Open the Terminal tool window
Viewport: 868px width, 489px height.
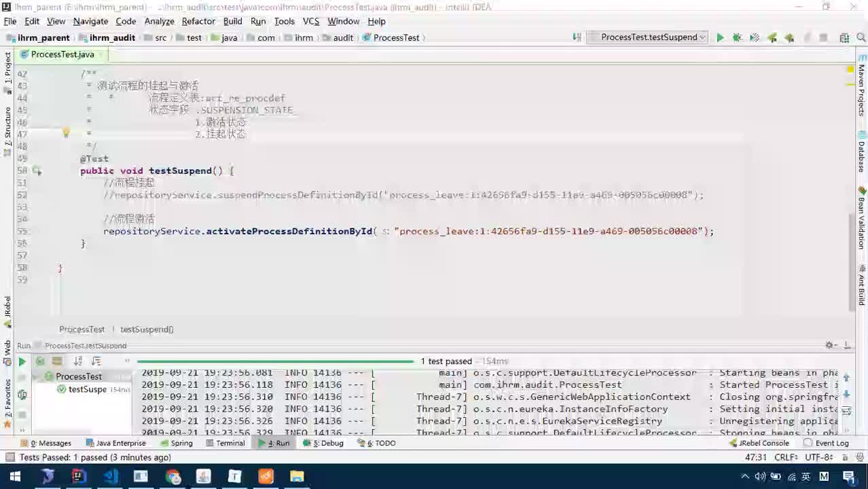(225, 443)
